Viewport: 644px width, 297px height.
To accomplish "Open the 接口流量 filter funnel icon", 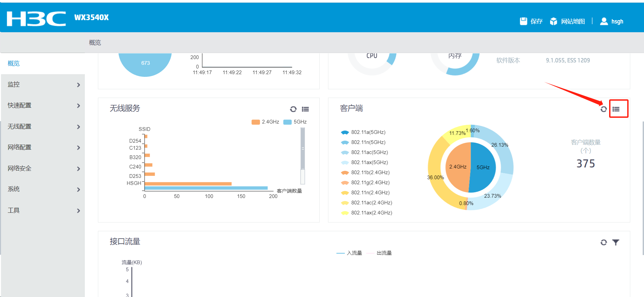I will pyautogui.click(x=615, y=242).
